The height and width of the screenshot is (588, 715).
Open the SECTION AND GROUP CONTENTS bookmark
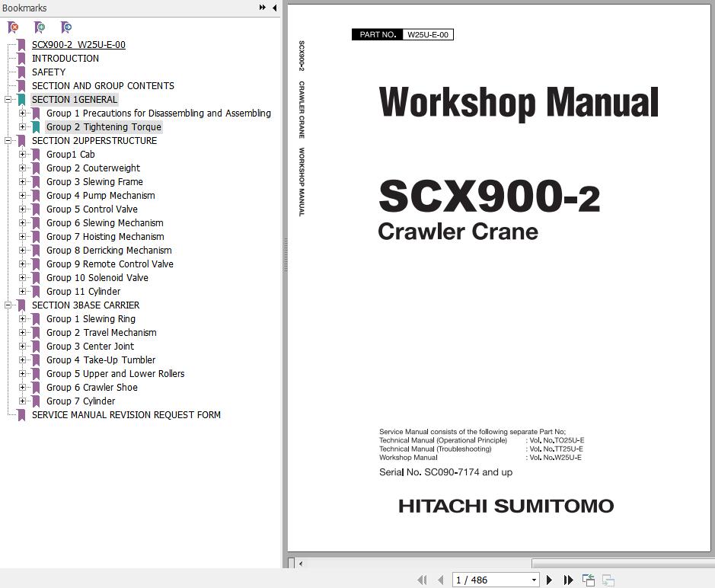(103, 86)
